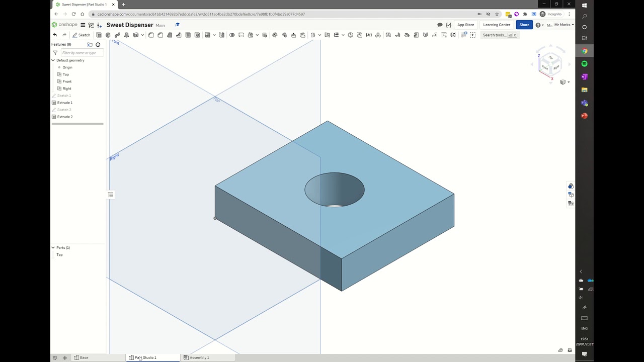Open PowerPoint from the Windows taskbar
This screenshot has width=644, height=362.
click(584, 116)
